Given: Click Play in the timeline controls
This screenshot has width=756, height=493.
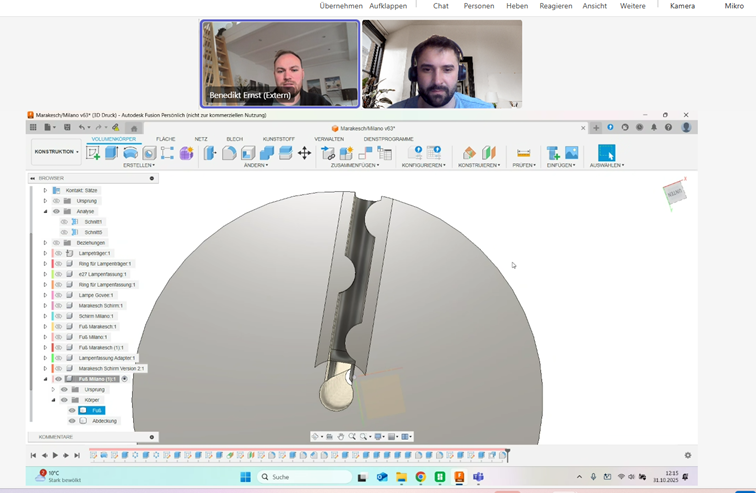Looking at the screenshot, I should tap(55, 456).
